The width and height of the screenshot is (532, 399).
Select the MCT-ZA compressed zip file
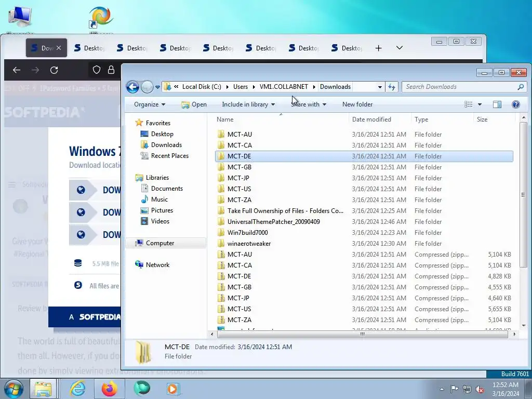tap(364, 320)
